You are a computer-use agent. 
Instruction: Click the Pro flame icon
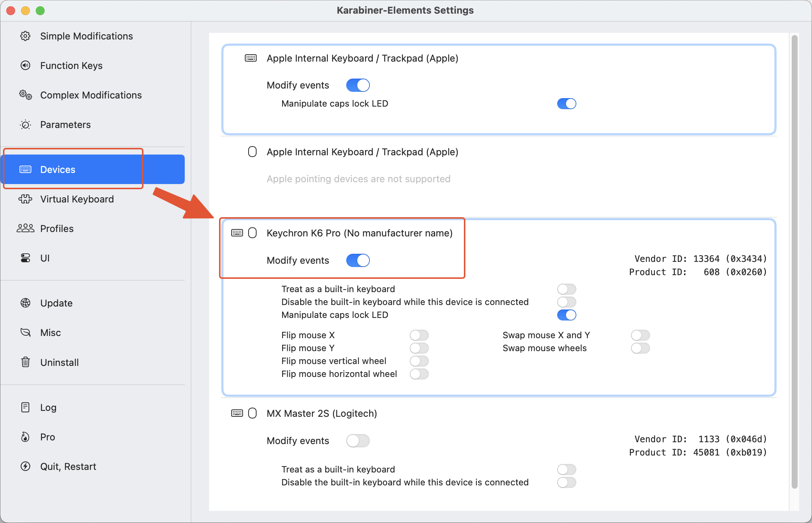click(25, 437)
